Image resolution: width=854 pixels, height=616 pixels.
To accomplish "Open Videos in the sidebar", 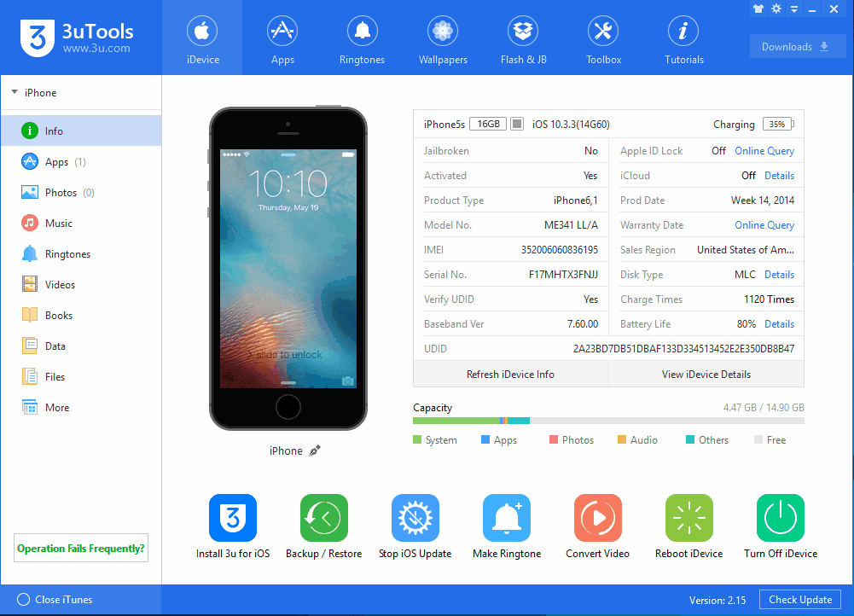I will pos(81,284).
